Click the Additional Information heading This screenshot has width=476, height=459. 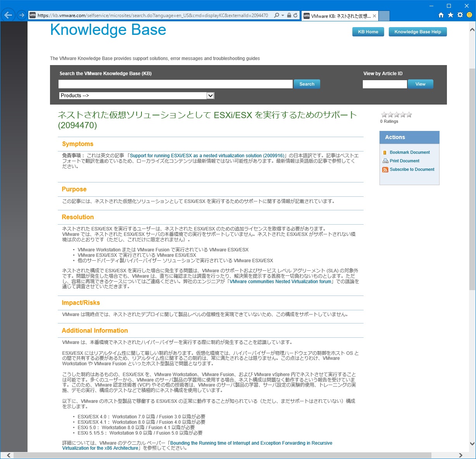point(95,331)
